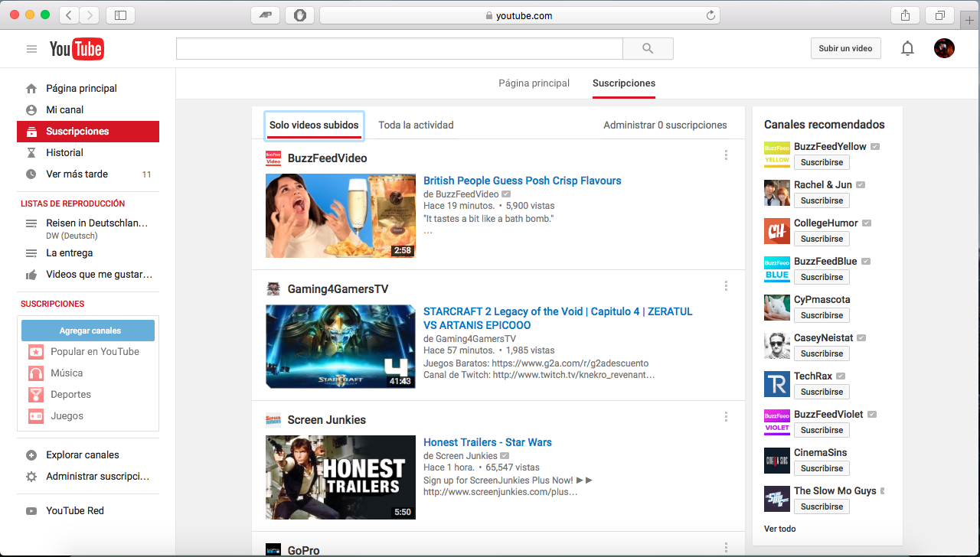
Task: Open Administrar 0 suscripciones link
Action: pyautogui.click(x=665, y=125)
